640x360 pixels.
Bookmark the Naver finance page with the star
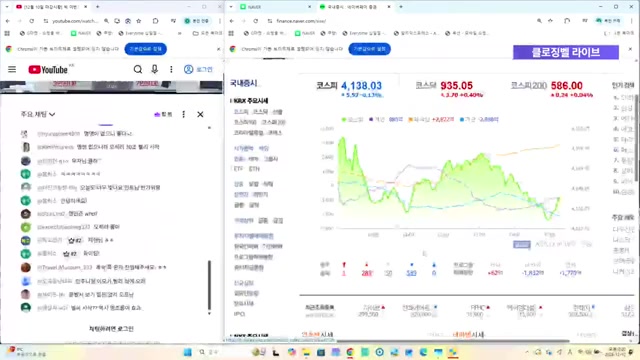(x=551, y=20)
